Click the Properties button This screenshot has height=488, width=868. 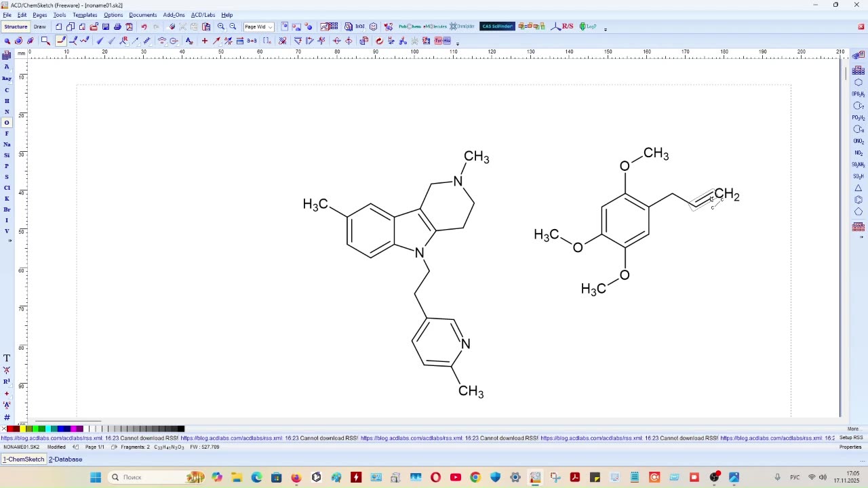click(x=850, y=447)
